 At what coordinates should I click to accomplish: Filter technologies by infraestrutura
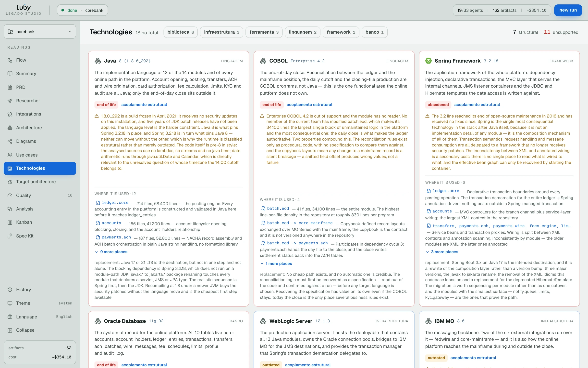221,32
